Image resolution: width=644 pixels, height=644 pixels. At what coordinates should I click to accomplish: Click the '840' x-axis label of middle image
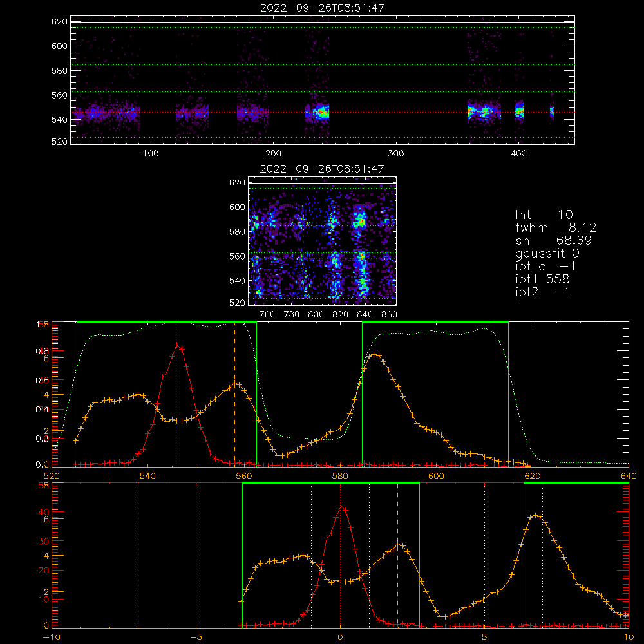pos(365,315)
